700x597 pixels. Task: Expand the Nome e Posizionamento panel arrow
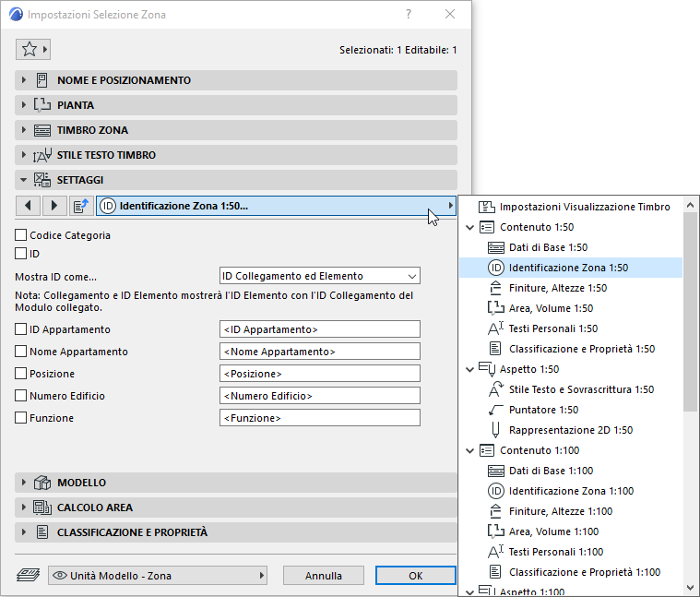[24, 80]
